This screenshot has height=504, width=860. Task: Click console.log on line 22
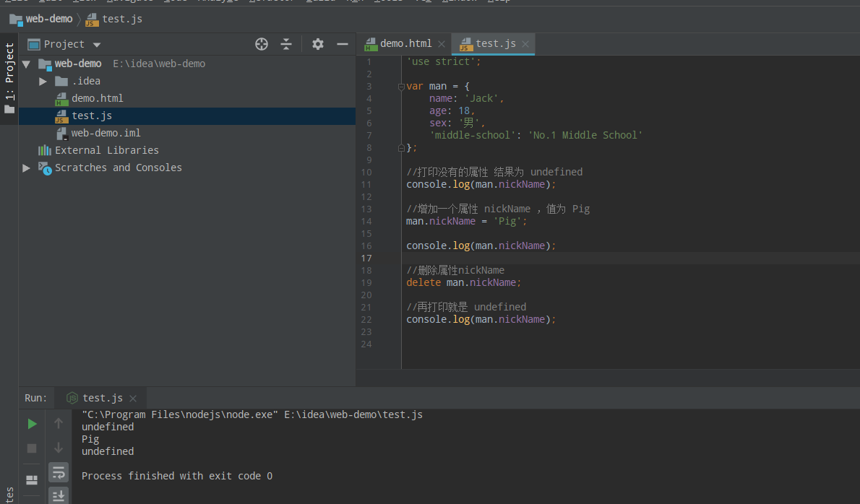[x=438, y=319]
